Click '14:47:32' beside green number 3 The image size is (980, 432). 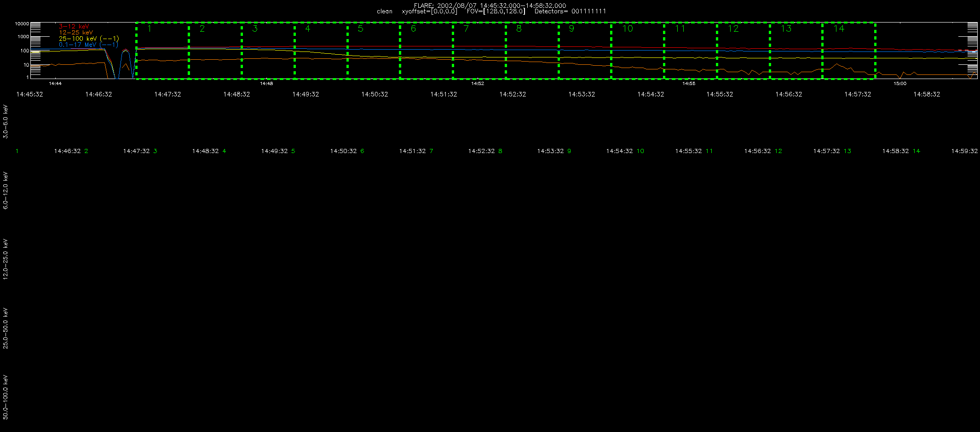136,151
